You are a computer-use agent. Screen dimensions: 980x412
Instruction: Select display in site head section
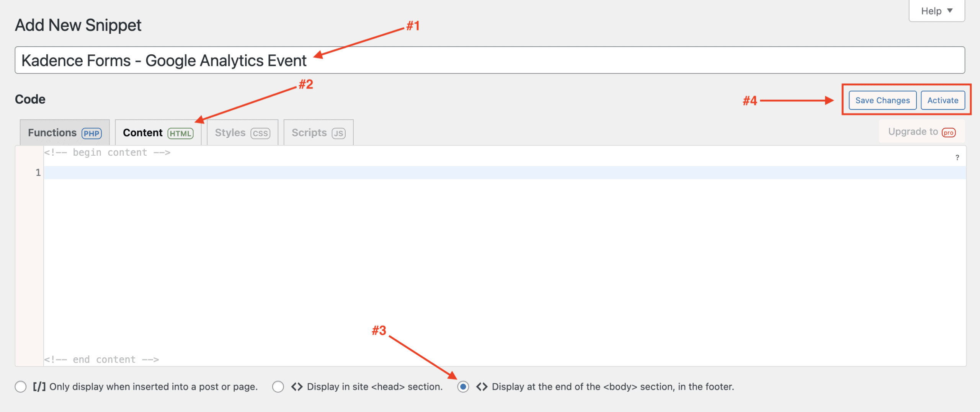point(278,386)
